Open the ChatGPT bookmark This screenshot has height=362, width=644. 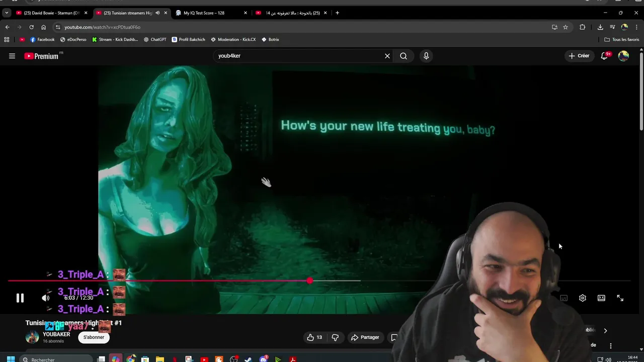pos(155,39)
